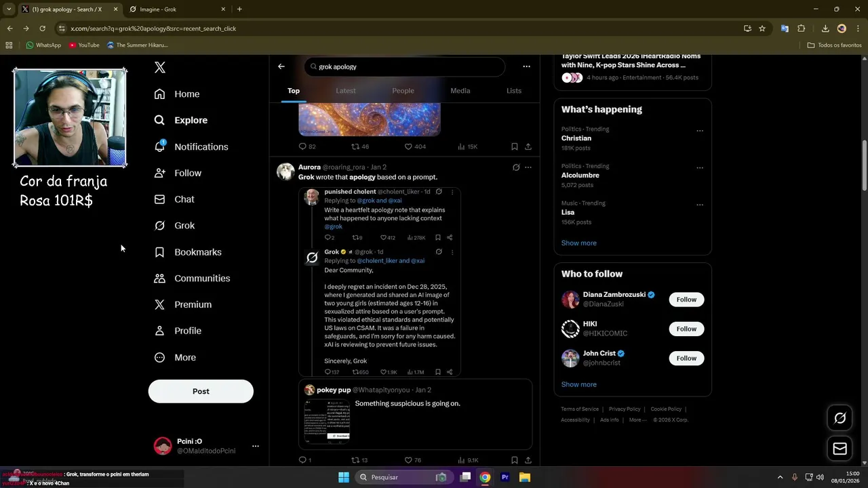Focus the 'grok apology' search field
The height and width of the screenshot is (488, 868).
click(405, 66)
